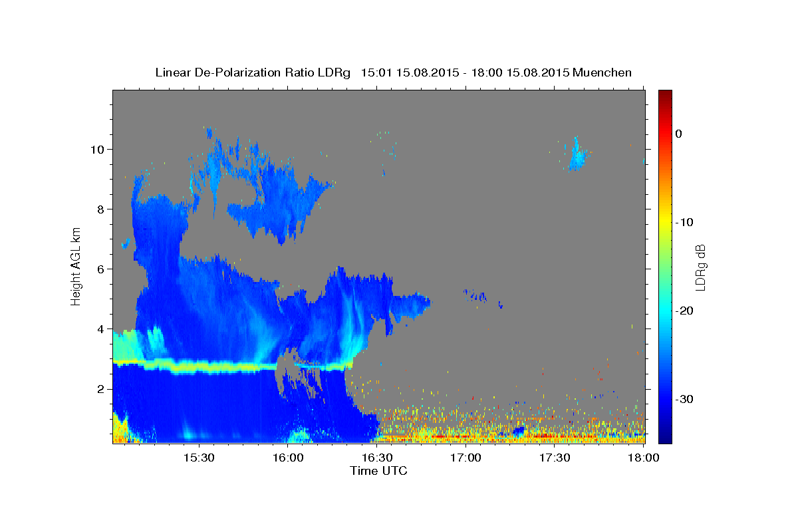This screenshot has width=798, height=532.
Task: Click the colorbar label 0
Action: [679, 134]
